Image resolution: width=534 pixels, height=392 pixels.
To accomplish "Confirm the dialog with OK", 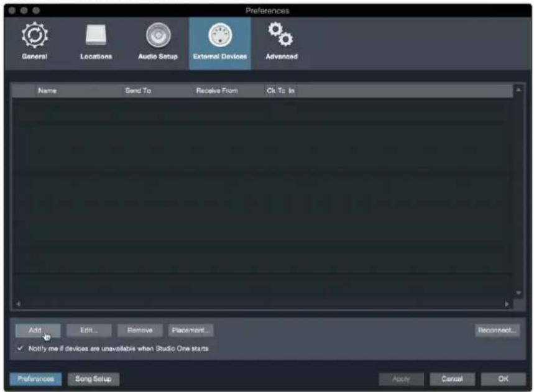I will pos(504,379).
